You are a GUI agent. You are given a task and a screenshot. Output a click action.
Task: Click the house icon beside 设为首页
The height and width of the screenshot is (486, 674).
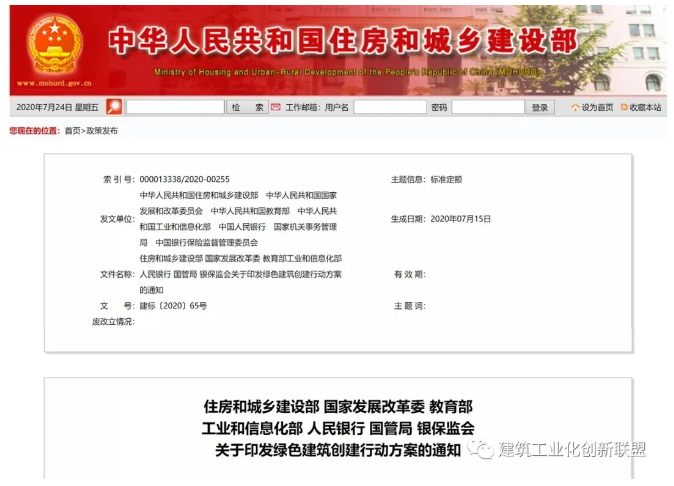coord(575,107)
